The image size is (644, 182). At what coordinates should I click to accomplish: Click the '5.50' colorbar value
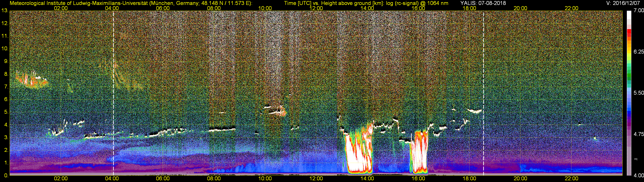(638, 93)
